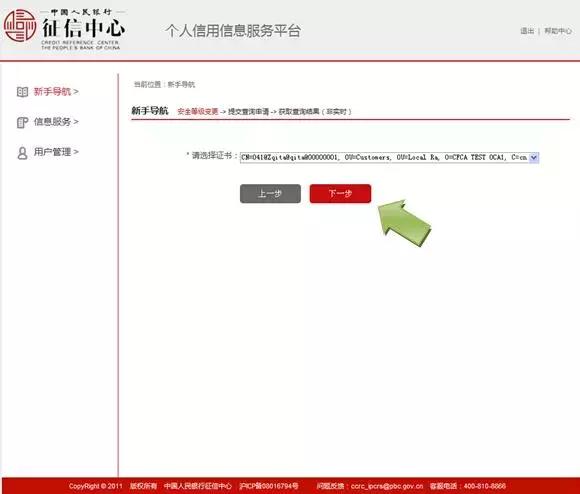Viewport: 580px width, 494px height.
Task: Click the feedback email address in footer
Action: pos(387,486)
